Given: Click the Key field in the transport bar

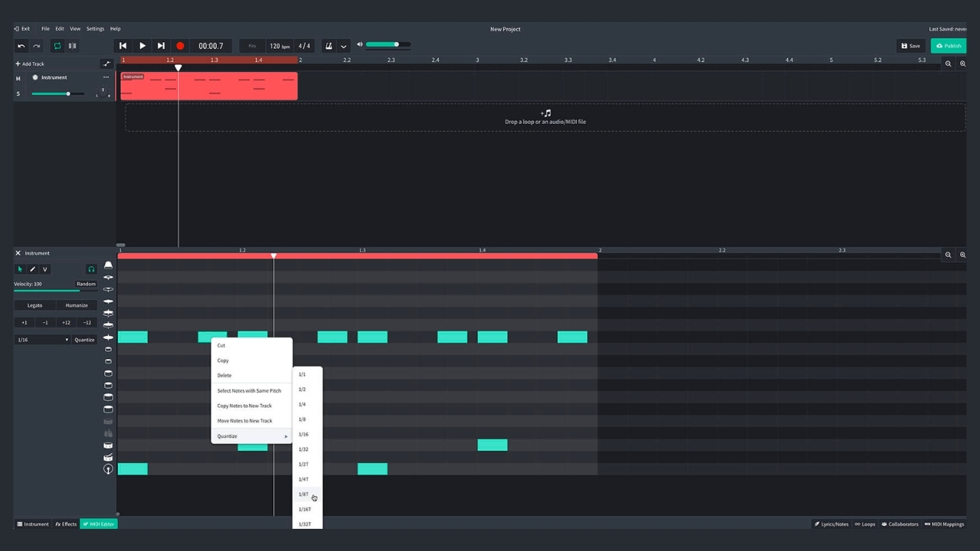Looking at the screenshot, I should point(252,46).
